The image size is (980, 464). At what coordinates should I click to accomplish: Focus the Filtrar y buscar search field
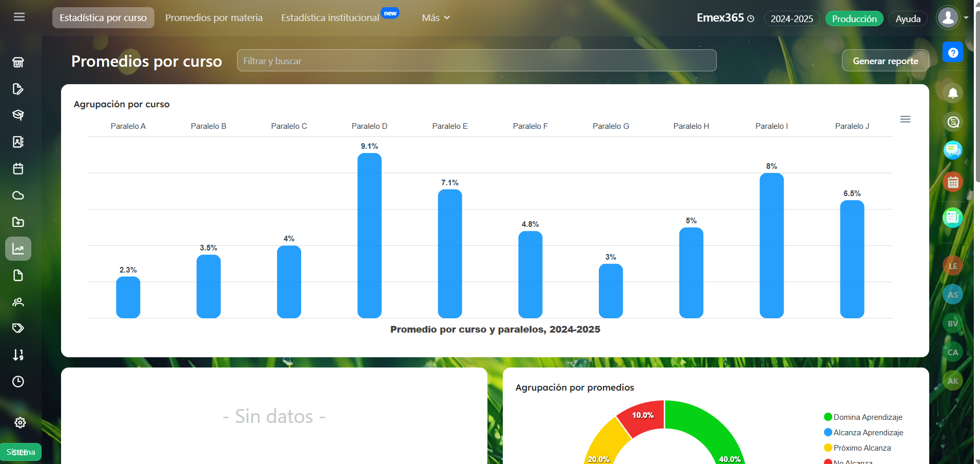pyautogui.click(x=477, y=61)
